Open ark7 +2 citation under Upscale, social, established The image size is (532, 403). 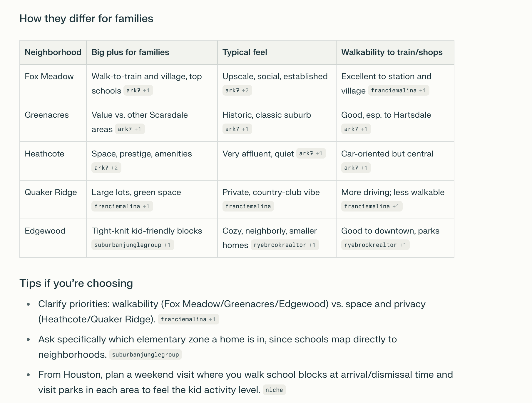237,91
